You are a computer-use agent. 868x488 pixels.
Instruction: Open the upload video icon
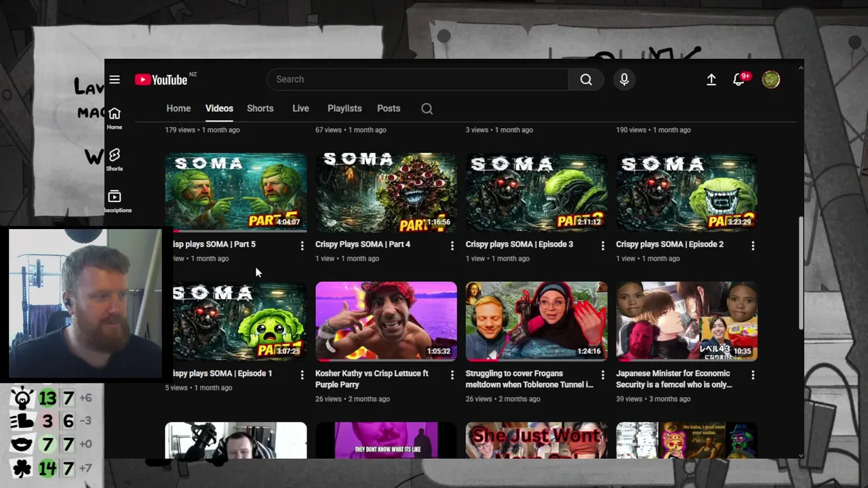tap(711, 79)
